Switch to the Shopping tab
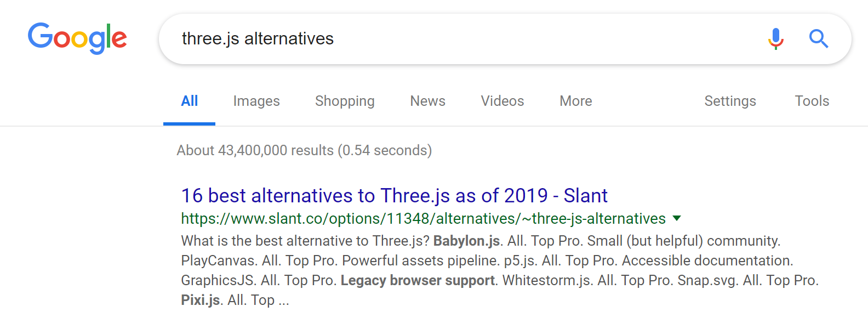Image resolution: width=868 pixels, height=323 pixels. pyautogui.click(x=345, y=101)
